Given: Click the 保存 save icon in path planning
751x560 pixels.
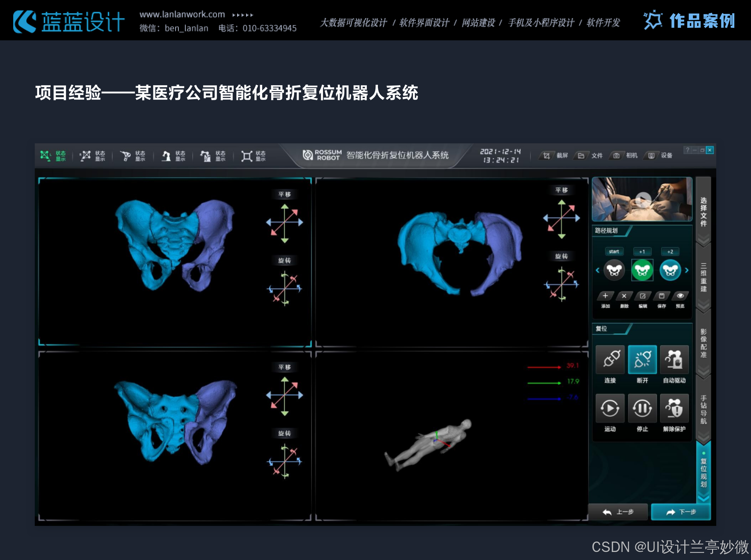Looking at the screenshot, I should tap(661, 296).
